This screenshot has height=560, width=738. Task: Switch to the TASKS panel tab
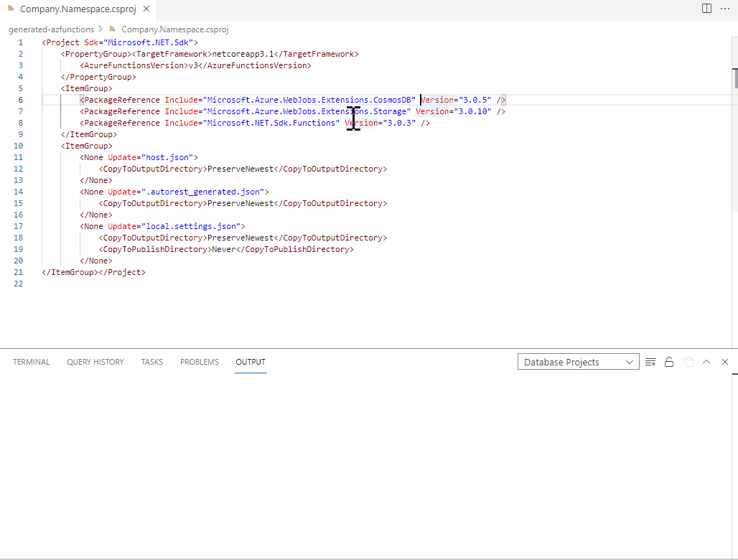pyautogui.click(x=151, y=362)
